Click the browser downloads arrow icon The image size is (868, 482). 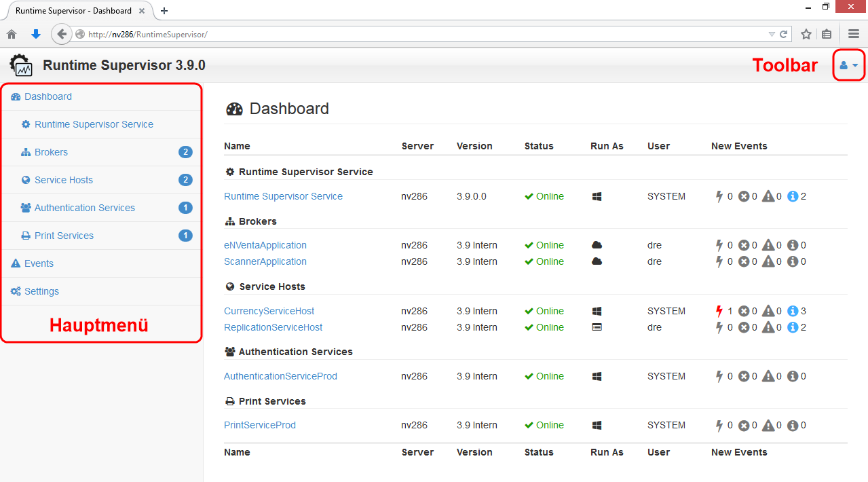coord(36,34)
